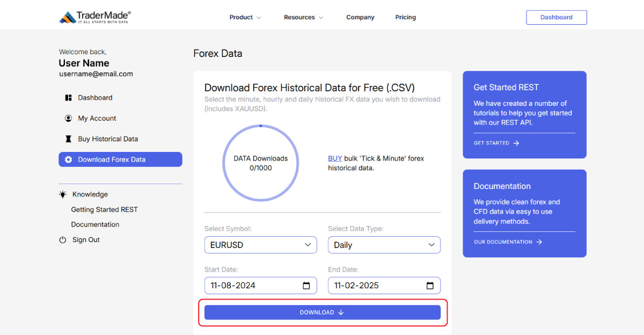This screenshot has width=644, height=335.
Task: Click the gear icon beside Download Forex Data
Action: (68, 159)
